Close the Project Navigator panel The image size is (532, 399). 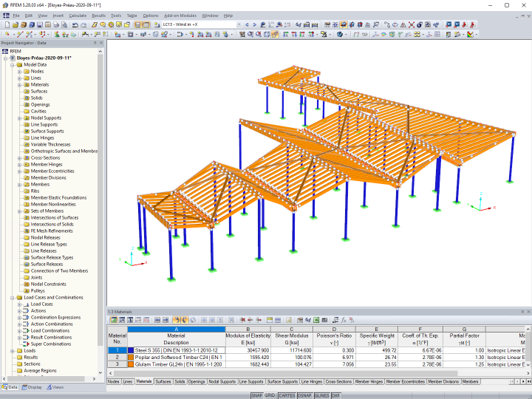101,43
